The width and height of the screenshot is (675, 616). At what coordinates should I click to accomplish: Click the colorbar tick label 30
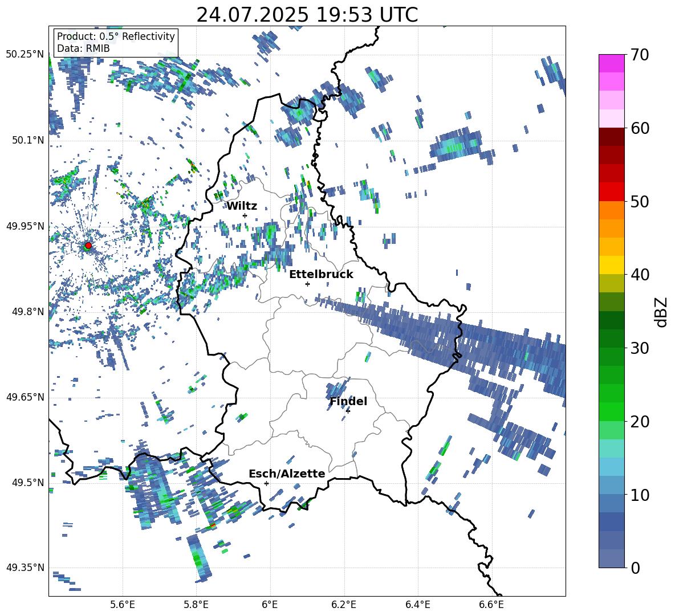click(640, 348)
